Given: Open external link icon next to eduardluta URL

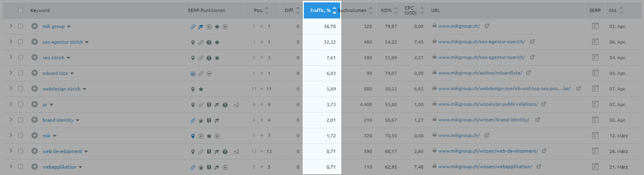Looking at the screenshot, I should (528, 73).
